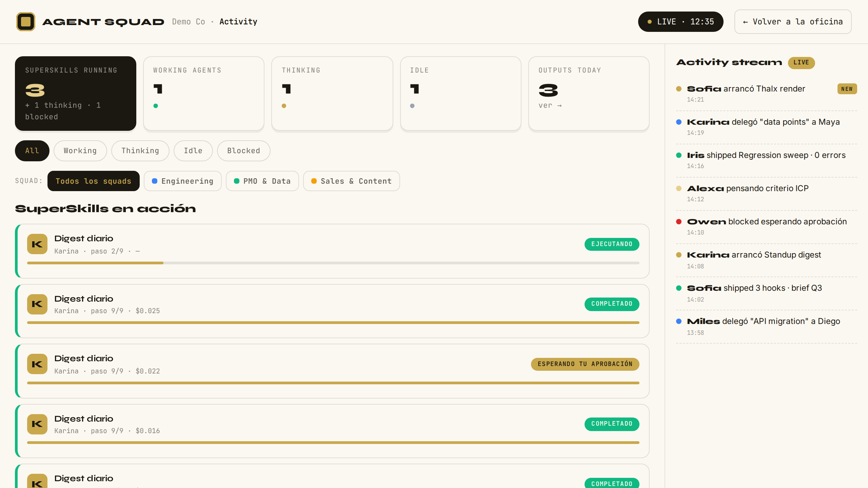868x488 pixels.
Task: Click the Demo Co breadcrumb
Action: pos(189,22)
